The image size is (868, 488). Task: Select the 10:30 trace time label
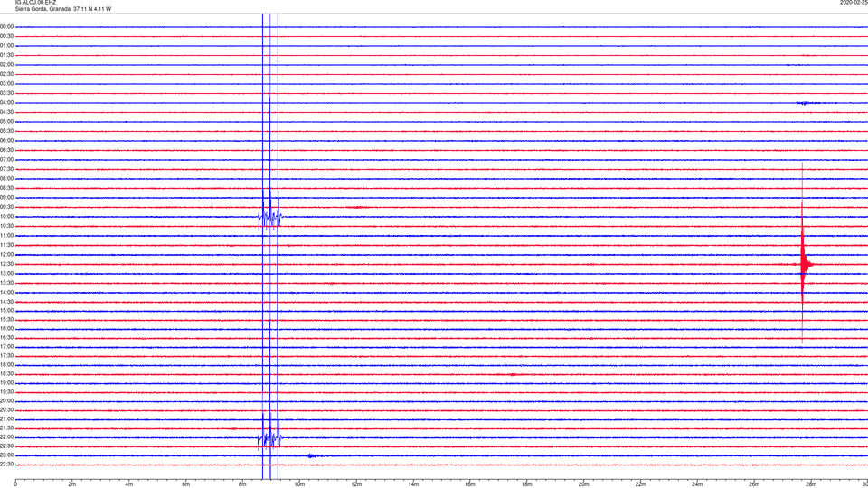(6, 226)
